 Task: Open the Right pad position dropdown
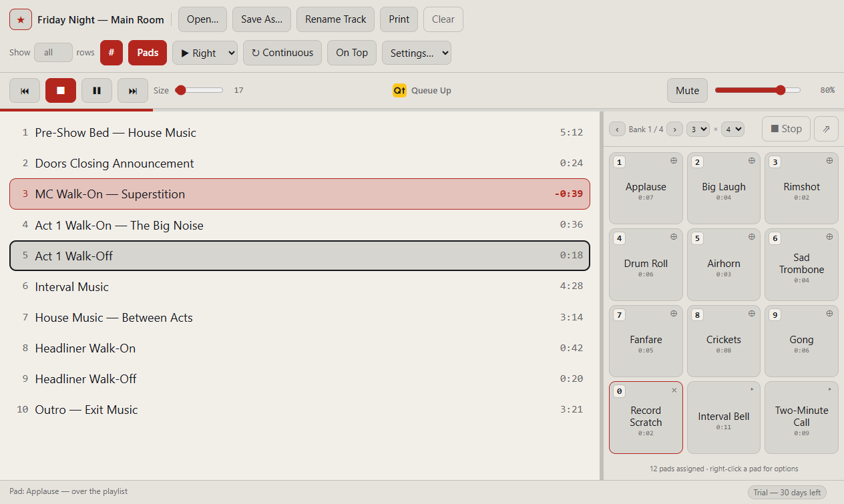pyautogui.click(x=205, y=53)
